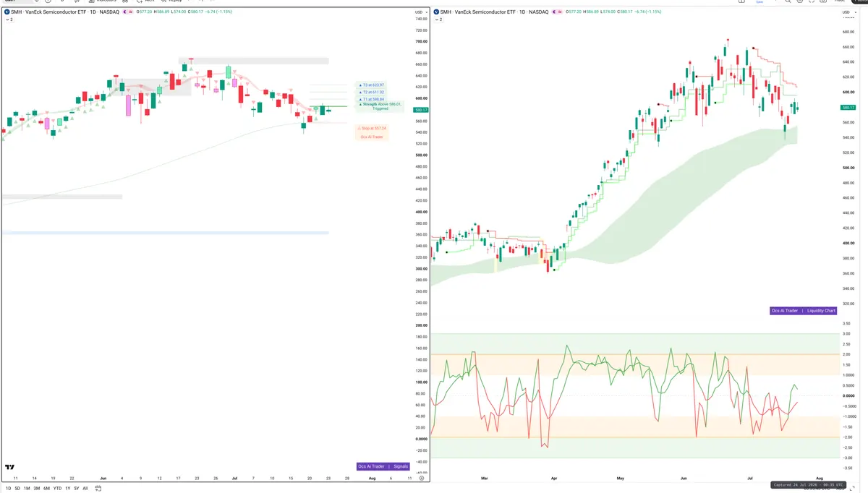
Task: Click the Aug label on left chart time axis
Action: coord(372,479)
